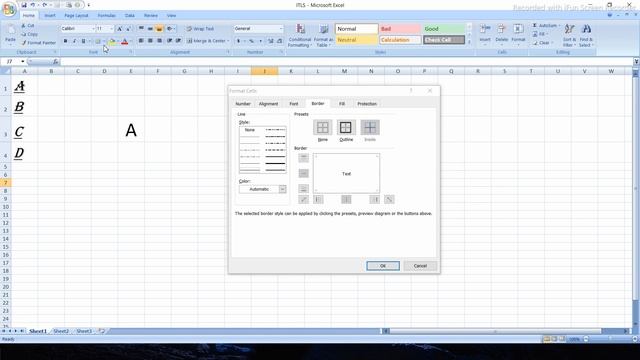Dismiss dialog with Cancel button
This screenshot has height=360, width=640.
coord(420,266)
